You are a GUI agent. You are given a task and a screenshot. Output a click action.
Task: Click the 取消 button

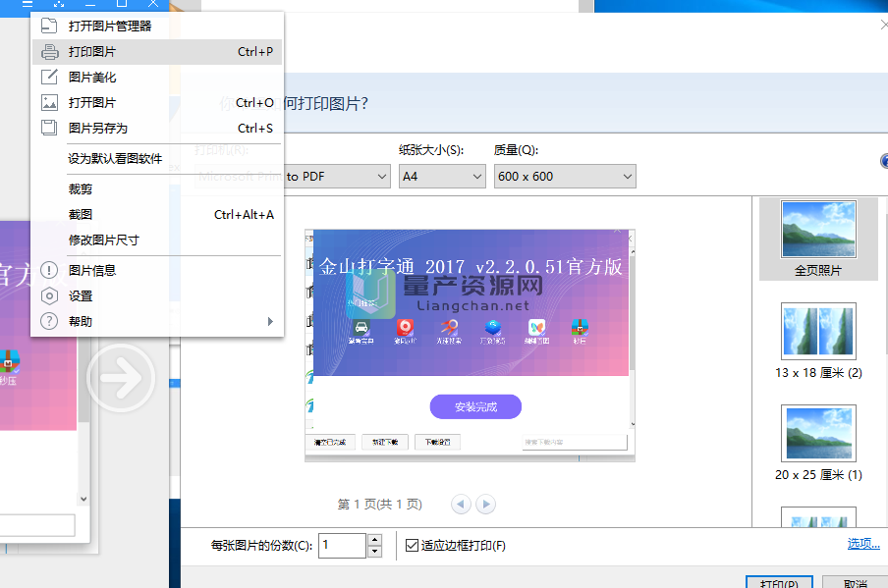click(x=856, y=582)
